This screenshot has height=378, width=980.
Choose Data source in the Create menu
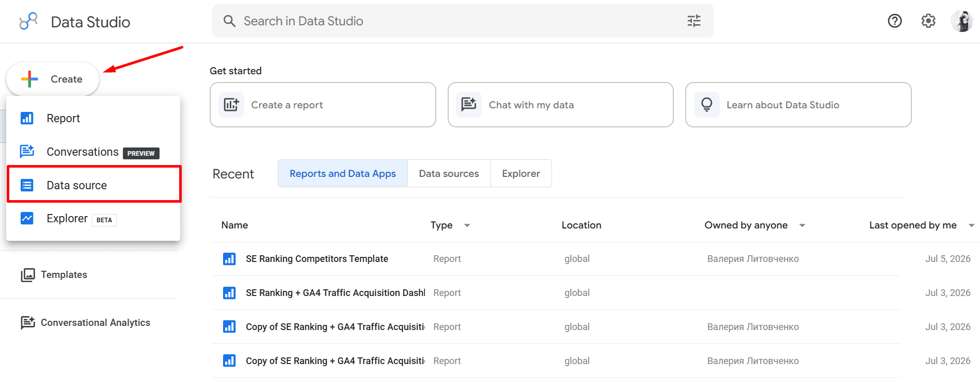click(x=93, y=185)
